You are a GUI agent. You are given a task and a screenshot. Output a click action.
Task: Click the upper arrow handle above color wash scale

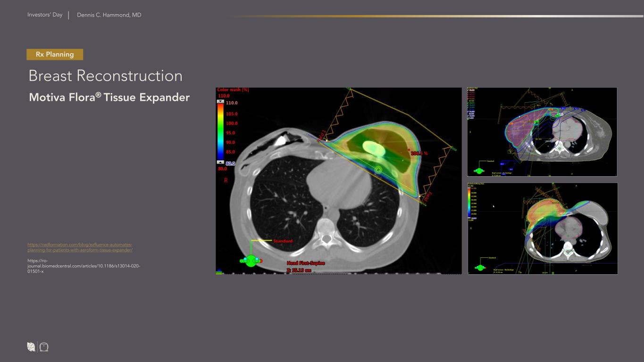pos(220,101)
